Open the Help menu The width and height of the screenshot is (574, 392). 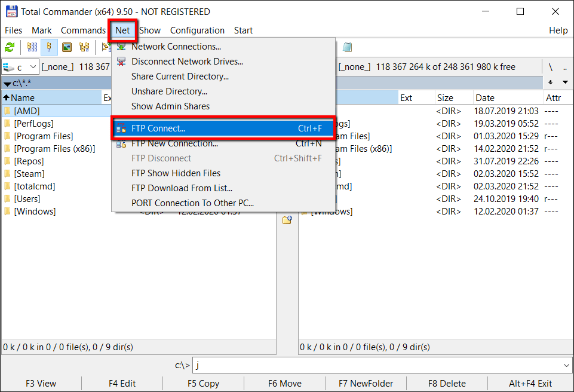[x=558, y=30]
